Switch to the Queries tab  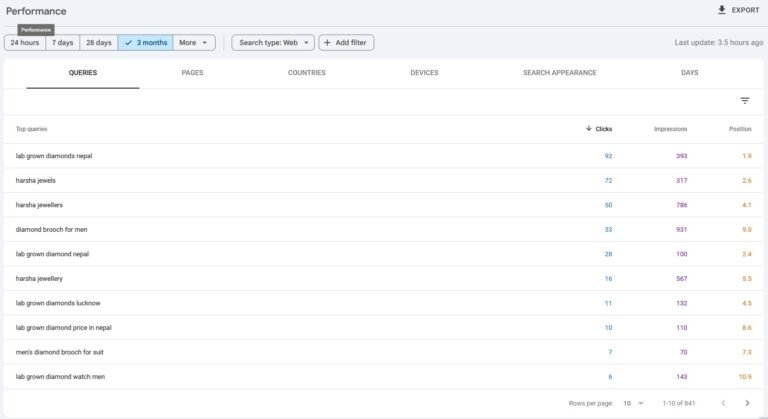tap(83, 73)
